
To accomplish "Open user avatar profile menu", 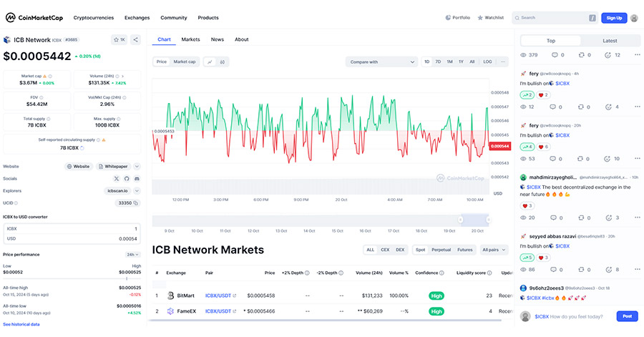I will [x=634, y=18].
